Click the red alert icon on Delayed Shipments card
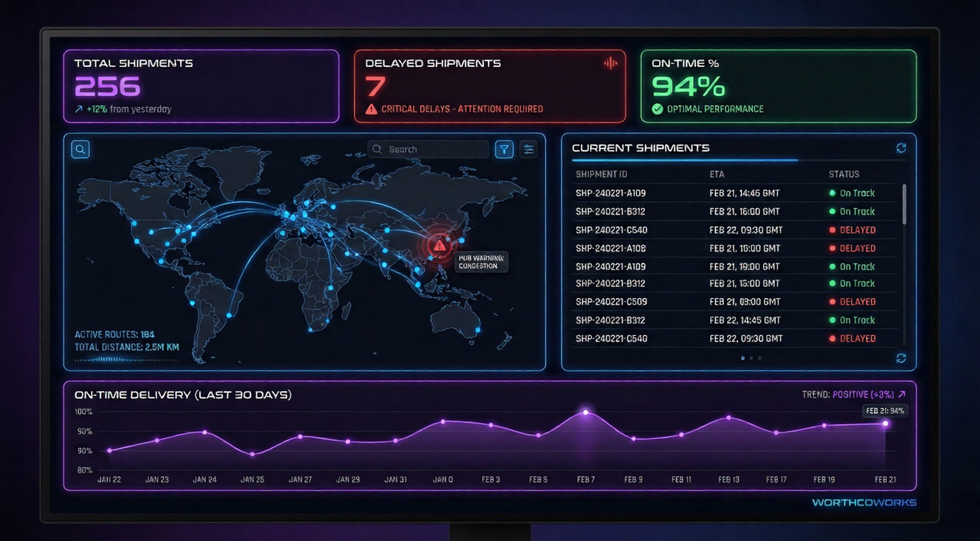The width and height of the screenshot is (980, 541). pyautogui.click(x=611, y=63)
